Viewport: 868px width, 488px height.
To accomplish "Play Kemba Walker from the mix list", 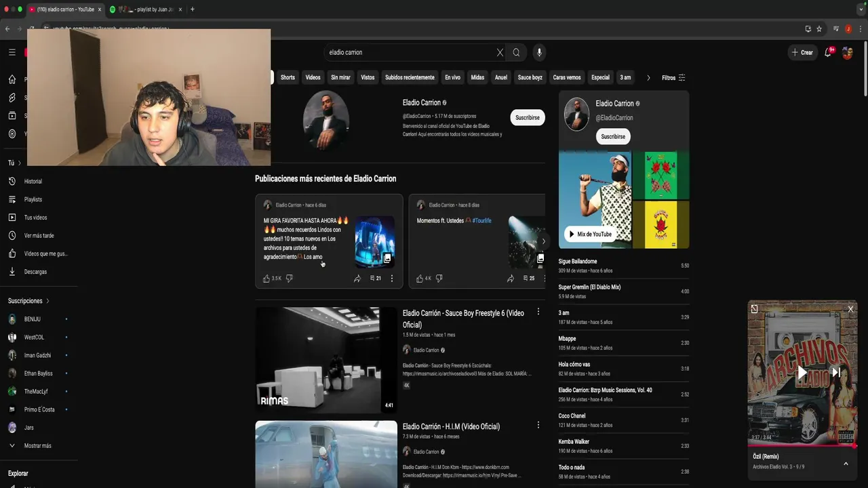I will tap(624, 446).
